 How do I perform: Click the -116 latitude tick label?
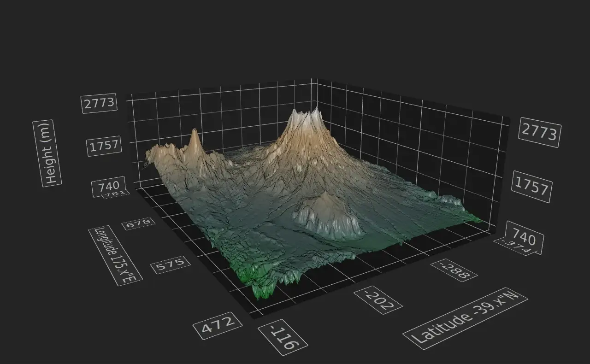283,338
